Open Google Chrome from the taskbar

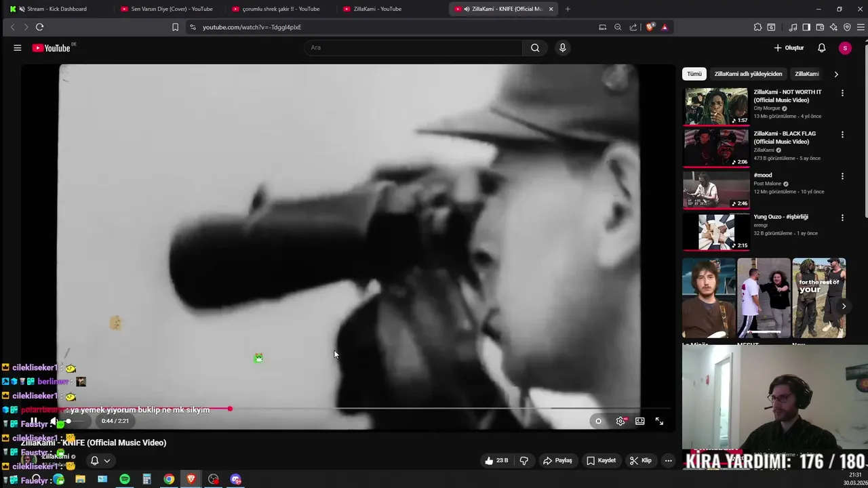pyautogui.click(x=169, y=479)
